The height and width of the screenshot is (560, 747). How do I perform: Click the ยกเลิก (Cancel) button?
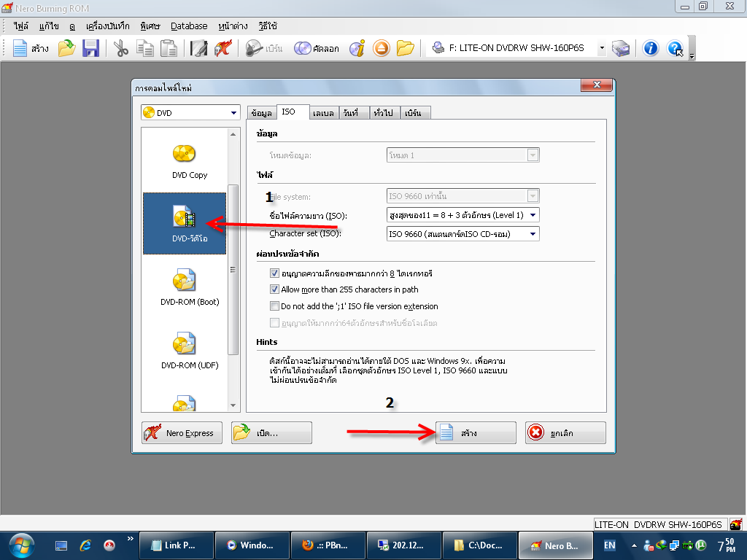click(565, 433)
